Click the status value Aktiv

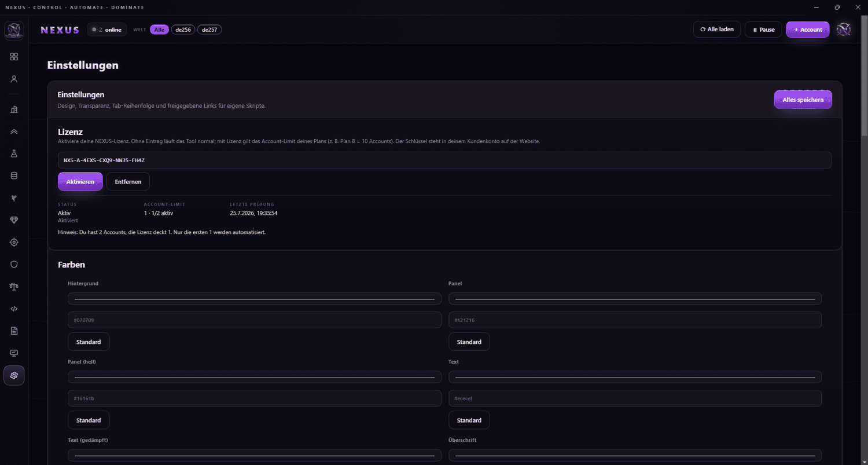click(x=64, y=213)
